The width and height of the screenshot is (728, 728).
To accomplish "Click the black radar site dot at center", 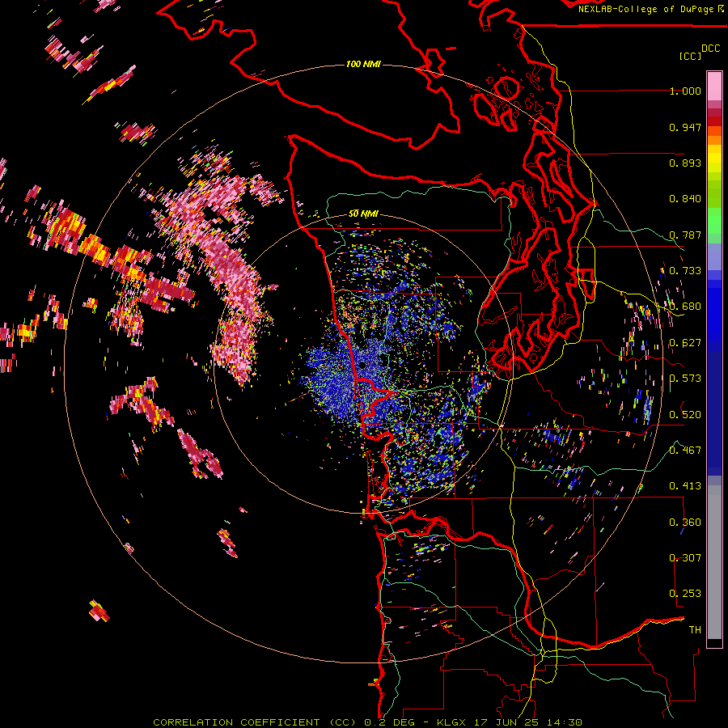I will pos(362,366).
